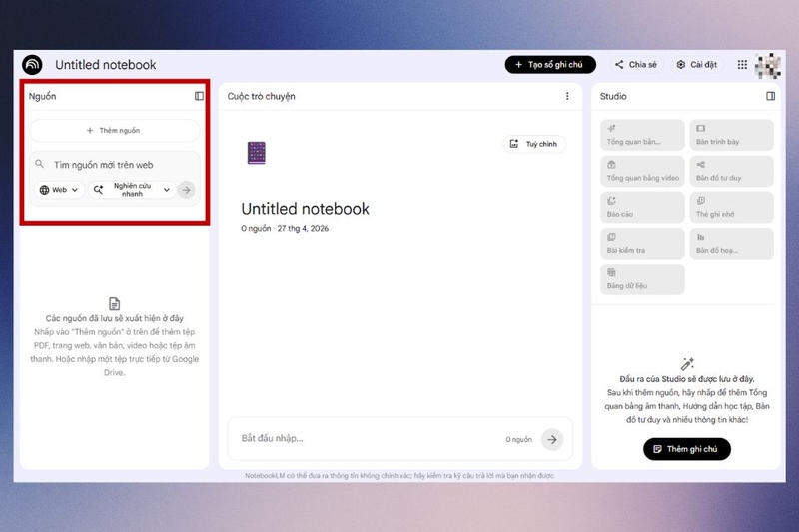The image size is (799, 532).
Task: Click the Bài kiểm tra tile
Action: coord(642,243)
